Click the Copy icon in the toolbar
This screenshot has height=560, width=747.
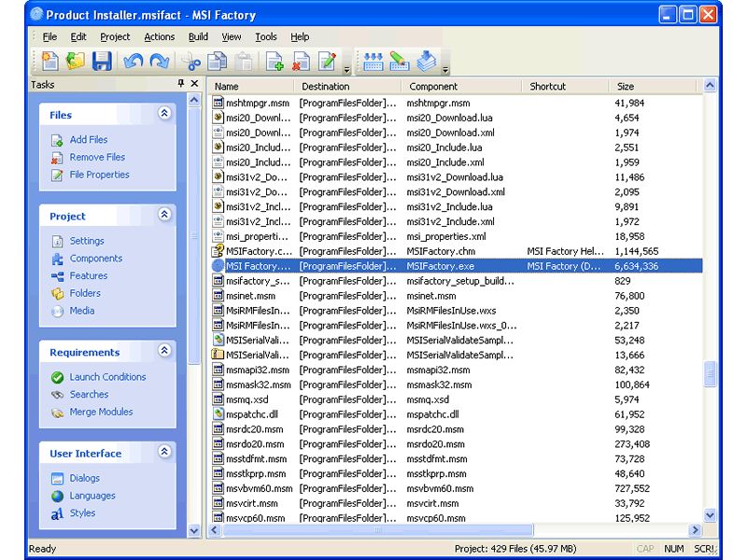coord(218,62)
